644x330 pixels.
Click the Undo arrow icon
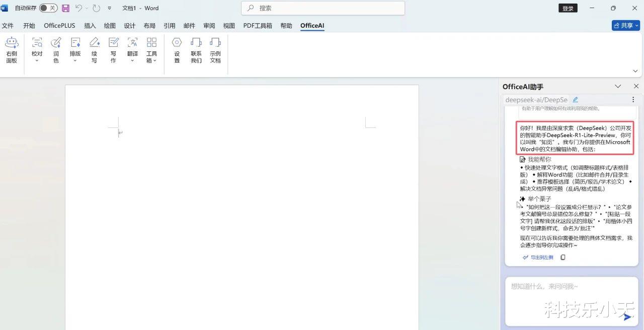pyautogui.click(x=78, y=8)
